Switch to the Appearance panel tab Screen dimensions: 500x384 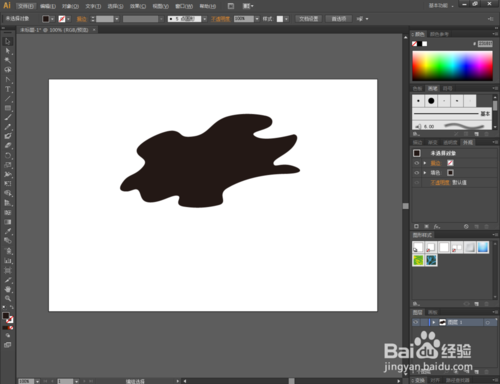[468, 142]
